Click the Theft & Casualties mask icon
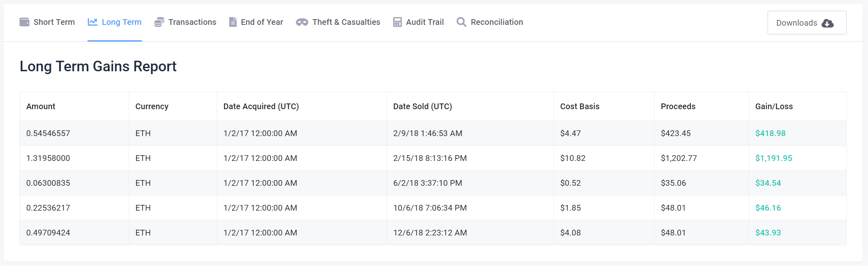868x266 pixels. 302,22
